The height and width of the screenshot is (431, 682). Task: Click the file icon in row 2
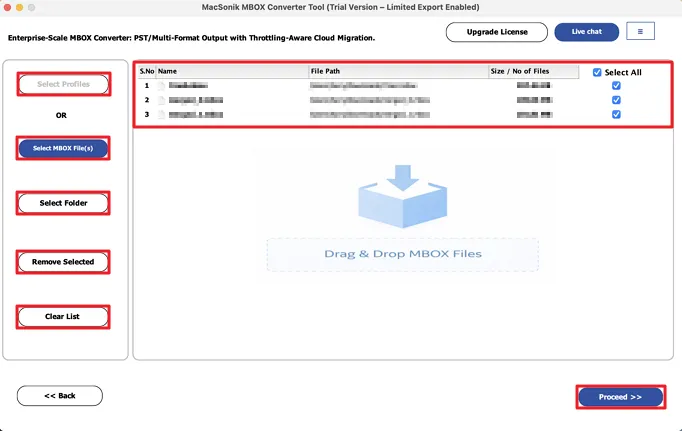coord(162,100)
